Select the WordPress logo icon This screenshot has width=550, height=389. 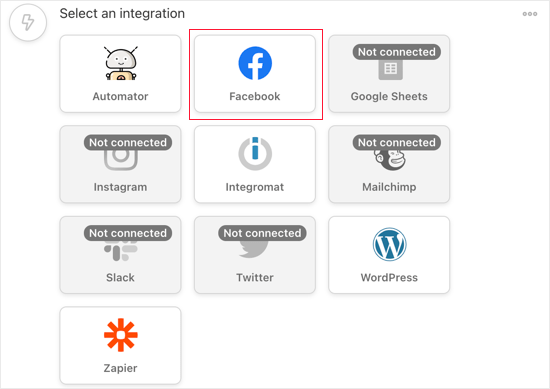[389, 244]
